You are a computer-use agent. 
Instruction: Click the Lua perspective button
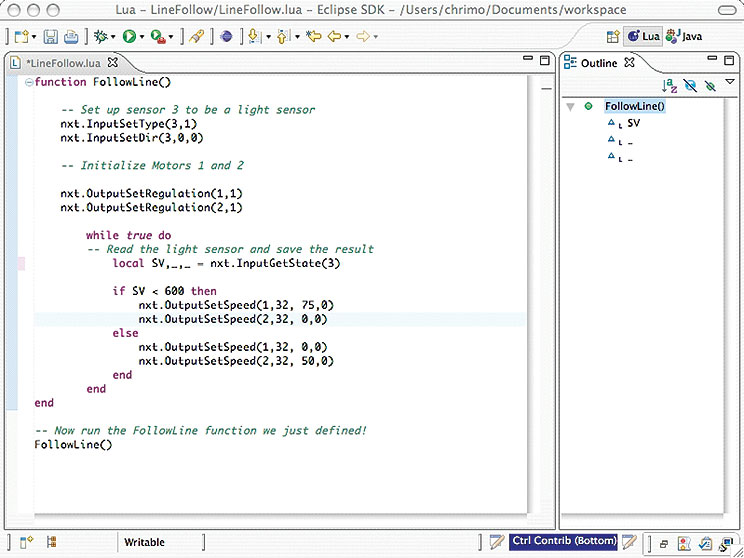tap(643, 37)
